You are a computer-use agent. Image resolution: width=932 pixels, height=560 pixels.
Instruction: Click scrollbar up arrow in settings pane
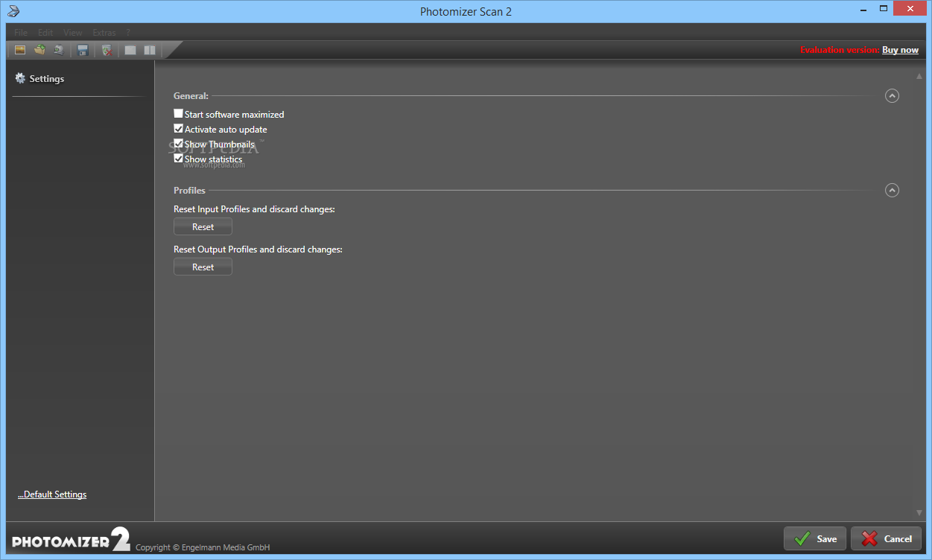tap(919, 76)
